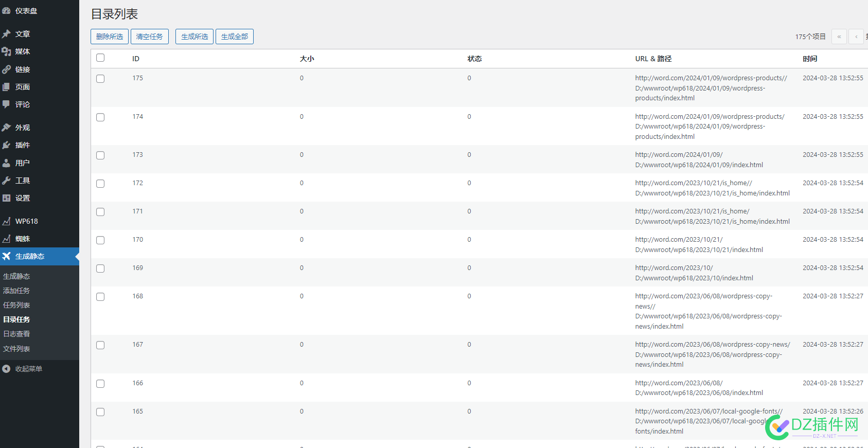Click the 时间 column header
The width and height of the screenshot is (868, 448).
(810, 59)
